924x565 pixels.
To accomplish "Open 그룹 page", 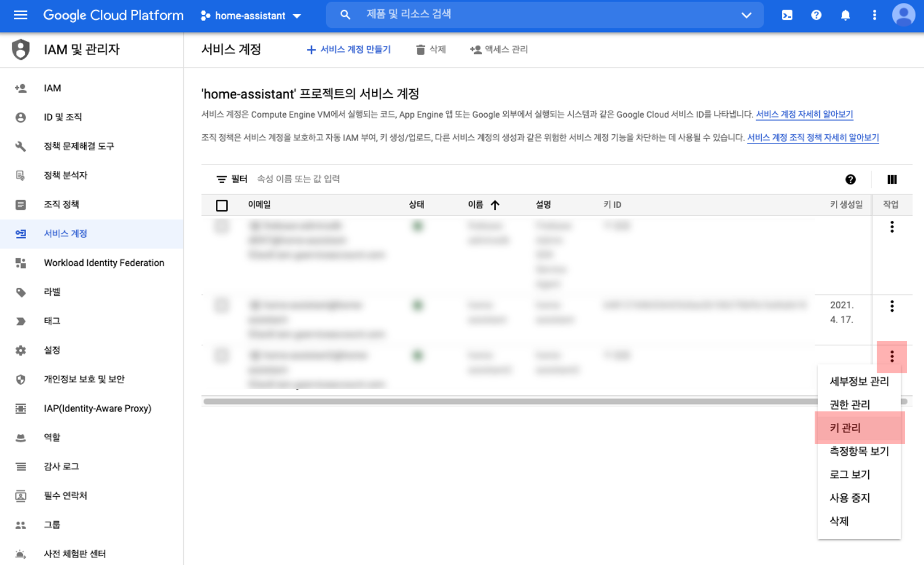I will pyautogui.click(x=92, y=525).
